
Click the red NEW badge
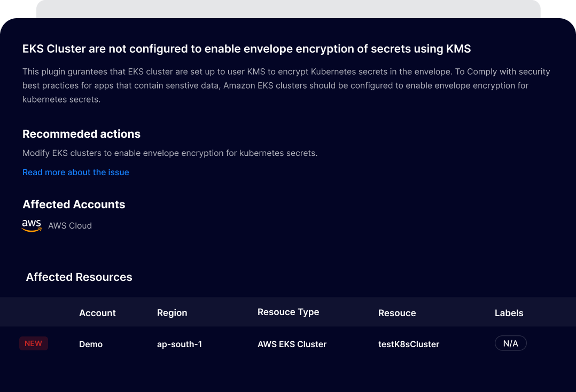[34, 343]
